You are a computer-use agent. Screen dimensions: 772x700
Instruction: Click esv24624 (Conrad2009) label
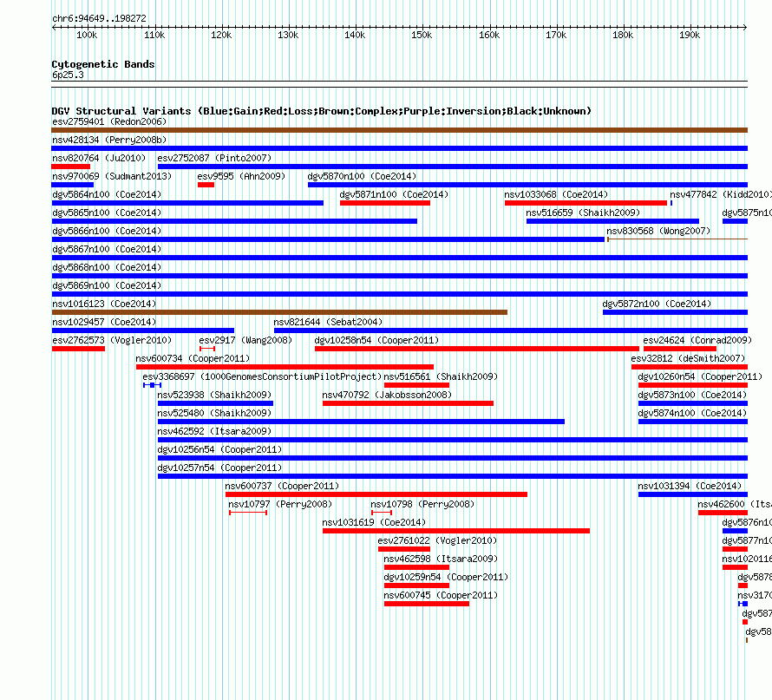pos(697,340)
